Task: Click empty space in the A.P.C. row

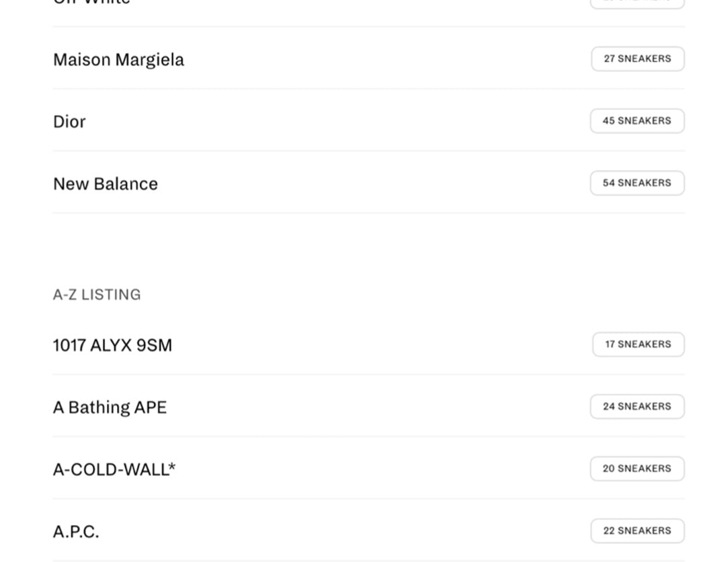Action: [336, 531]
